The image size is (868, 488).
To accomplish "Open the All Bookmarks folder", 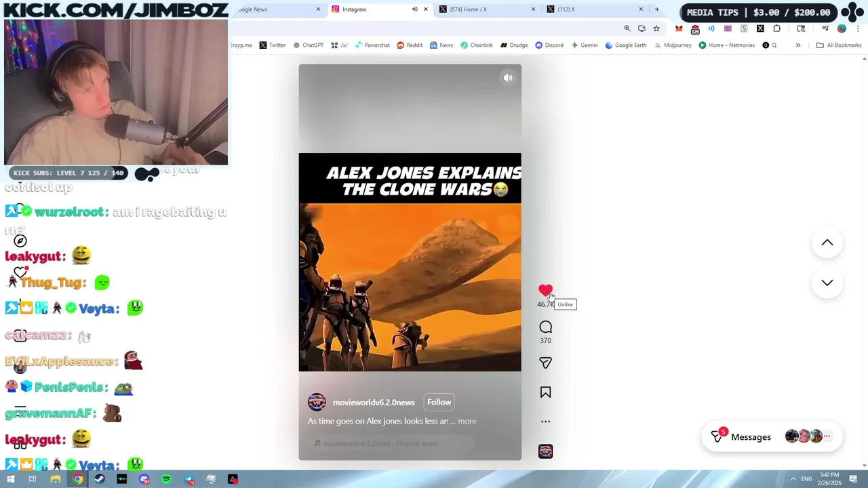I will (x=839, y=45).
